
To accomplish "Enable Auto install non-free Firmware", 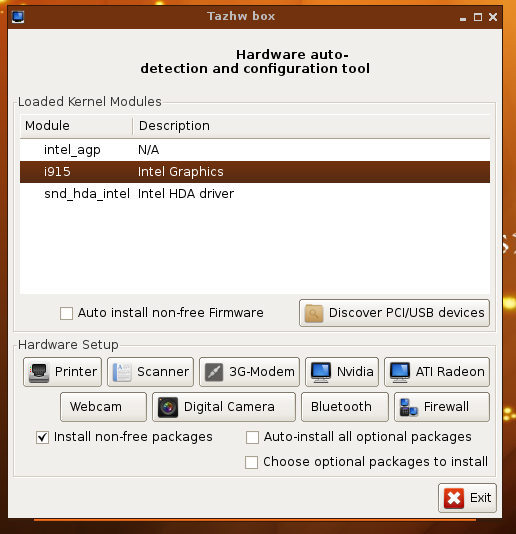I will (x=66, y=313).
